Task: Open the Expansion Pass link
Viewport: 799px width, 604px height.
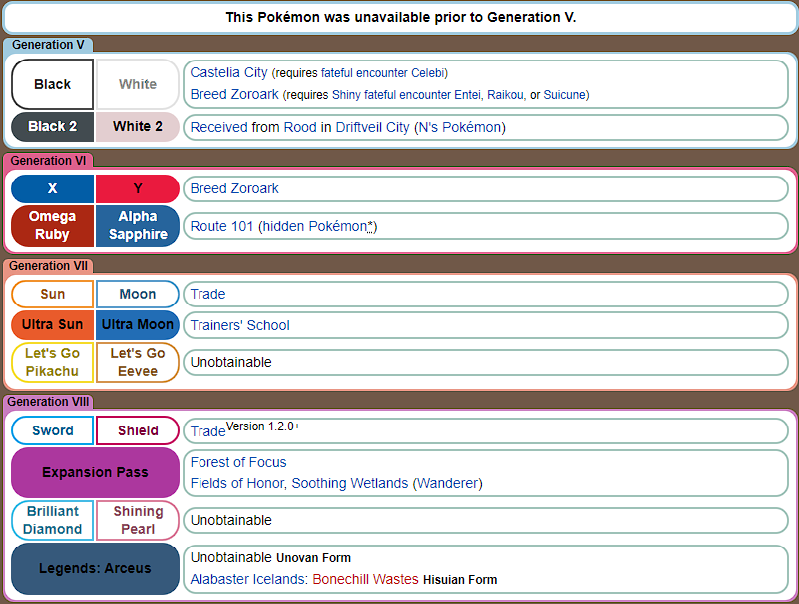Action: click(95, 472)
